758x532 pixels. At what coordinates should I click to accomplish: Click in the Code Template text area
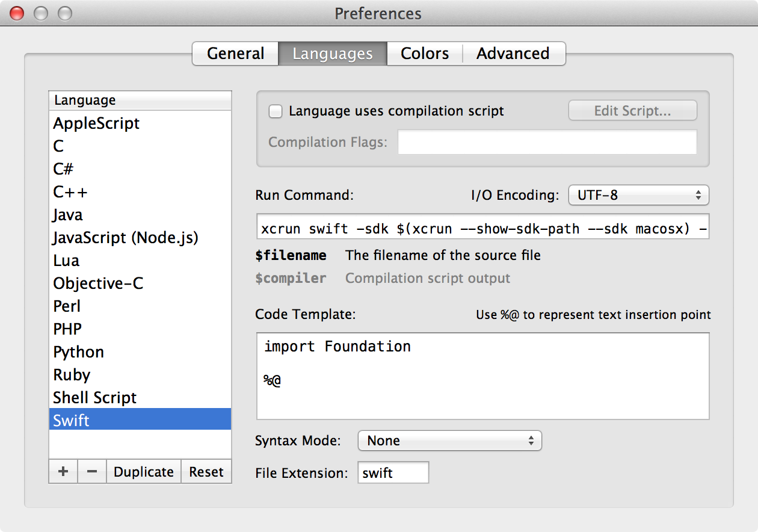point(482,376)
